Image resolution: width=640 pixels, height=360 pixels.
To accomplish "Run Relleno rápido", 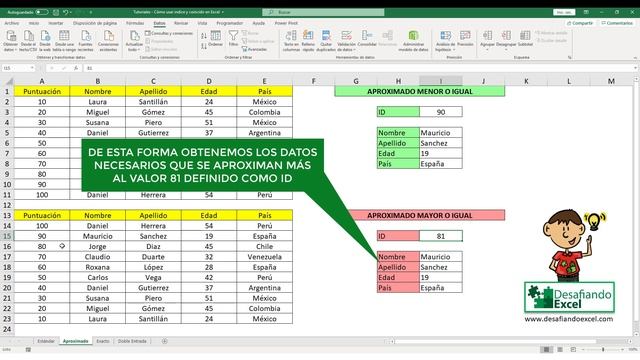I will click(308, 41).
